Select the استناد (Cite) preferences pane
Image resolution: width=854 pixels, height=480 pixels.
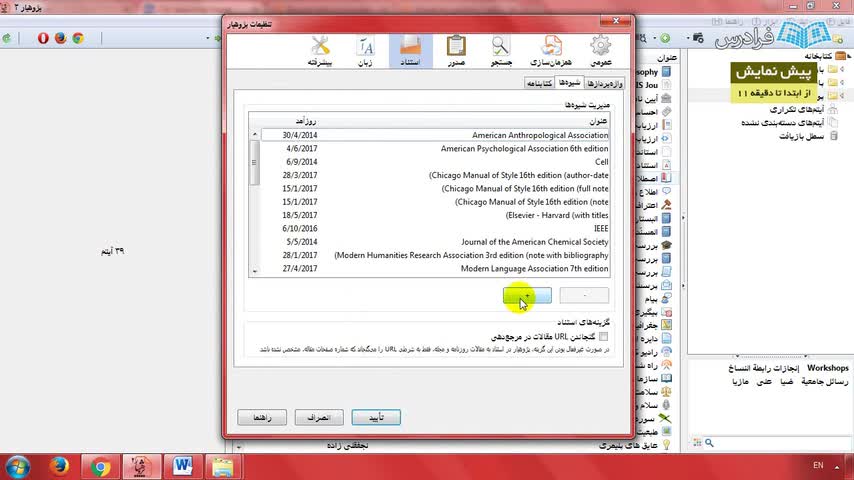click(411, 51)
